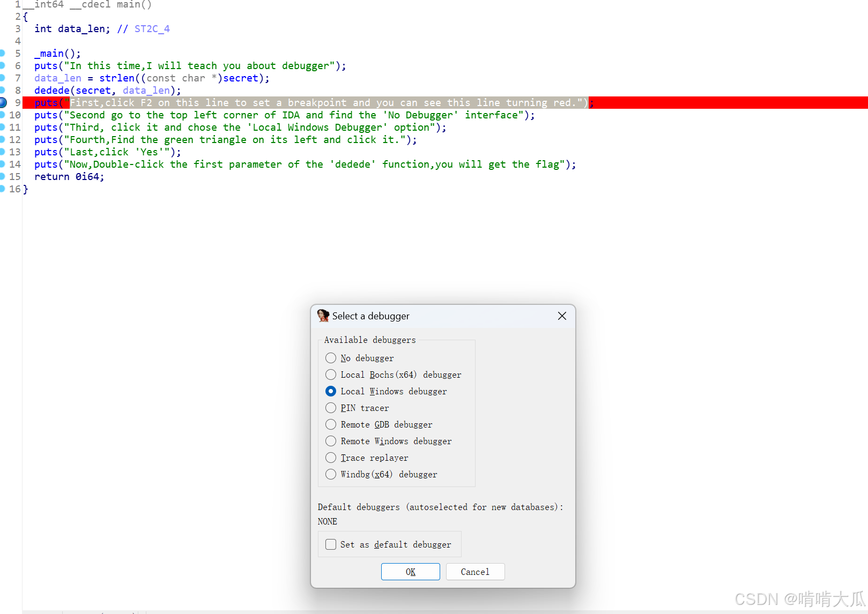The image size is (868, 614).
Task: Click the ST2C_4 comment label
Action: 152,29
